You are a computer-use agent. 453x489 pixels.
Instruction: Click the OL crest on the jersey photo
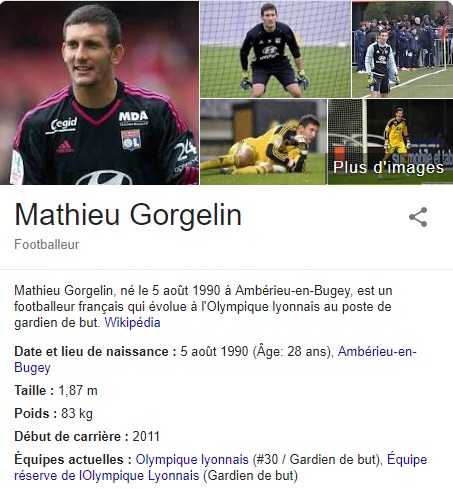[131, 140]
